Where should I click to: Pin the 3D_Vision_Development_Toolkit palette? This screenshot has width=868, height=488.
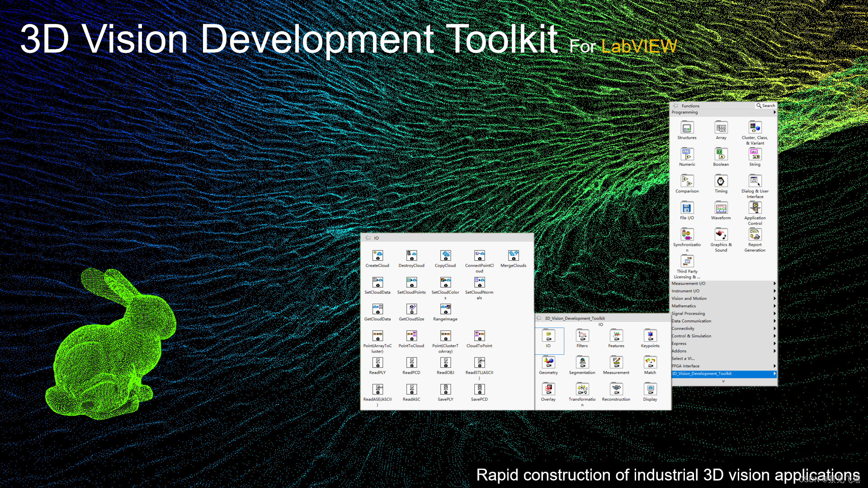[x=539, y=319]
